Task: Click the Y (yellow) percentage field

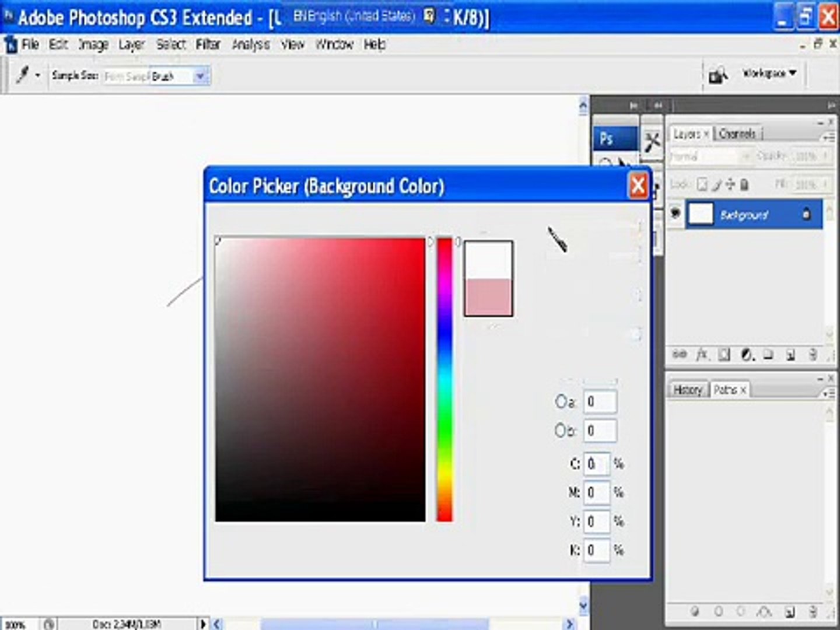Action: (597, 521)
